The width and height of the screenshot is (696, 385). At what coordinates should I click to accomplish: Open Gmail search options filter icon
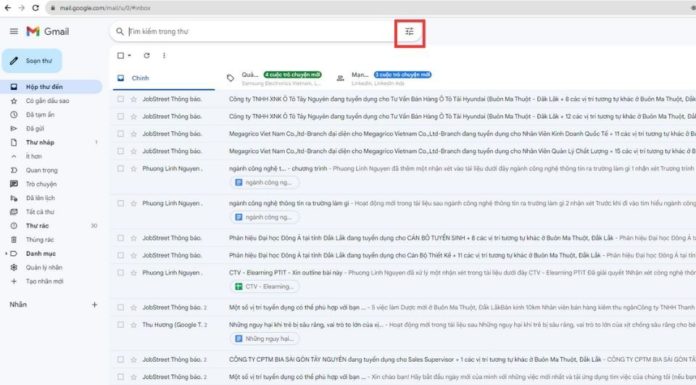pos(409,32)
